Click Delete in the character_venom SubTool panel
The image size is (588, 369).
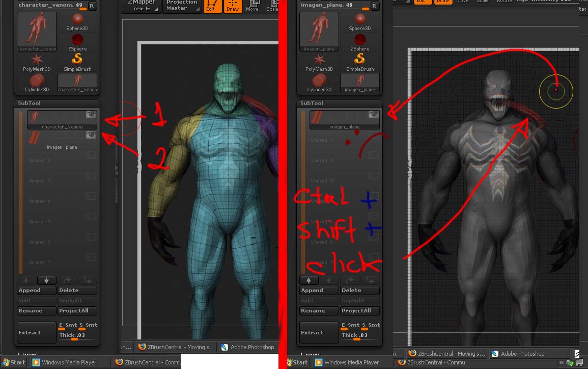(77, 291)
